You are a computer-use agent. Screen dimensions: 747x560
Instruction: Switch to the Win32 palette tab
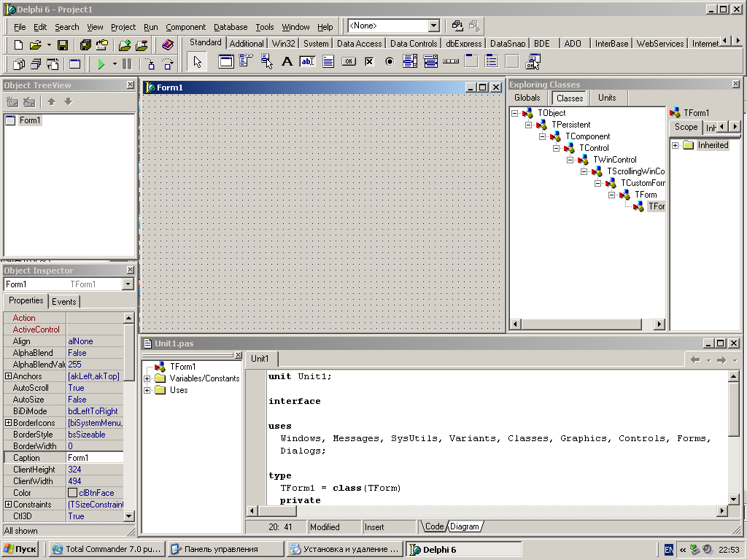[x=284, y=43]
